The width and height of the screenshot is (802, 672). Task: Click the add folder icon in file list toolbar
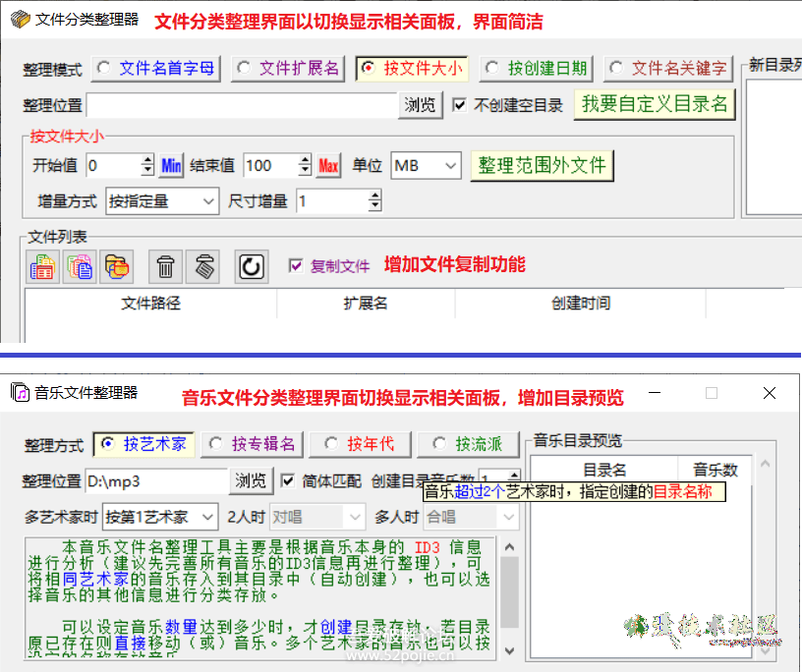tap(117, 267)
